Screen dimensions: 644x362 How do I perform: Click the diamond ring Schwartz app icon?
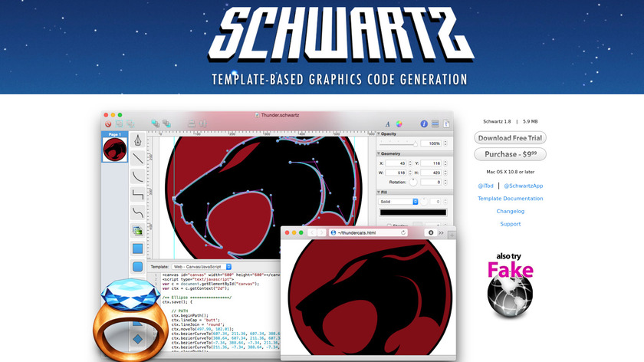[130, 321]
